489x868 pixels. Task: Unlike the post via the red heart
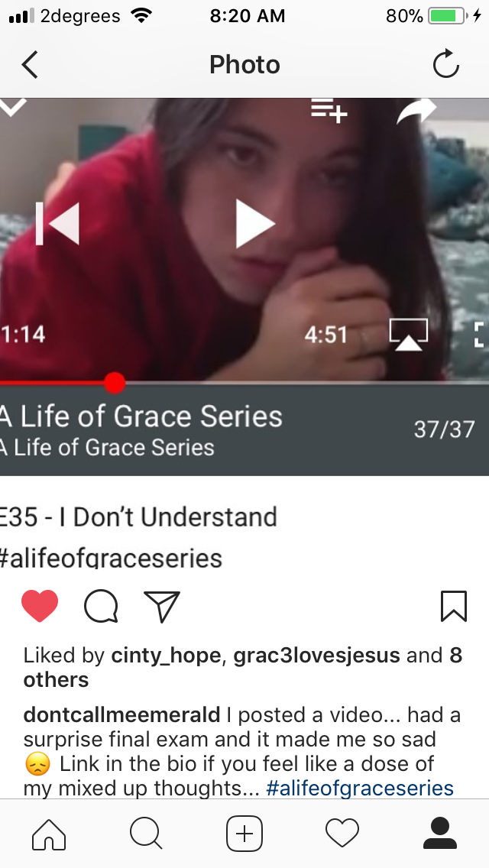pos(40,606)
